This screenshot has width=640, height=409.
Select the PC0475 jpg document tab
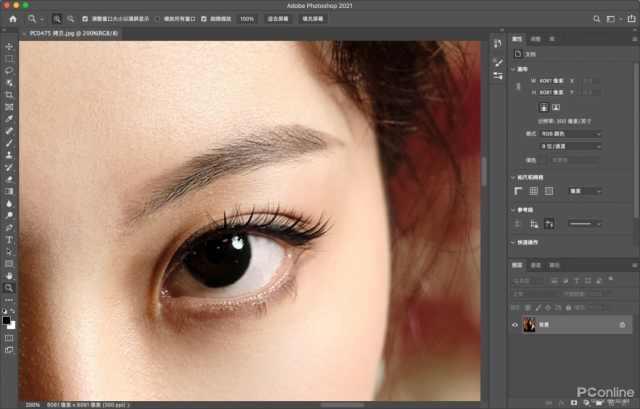pos(73,33)
